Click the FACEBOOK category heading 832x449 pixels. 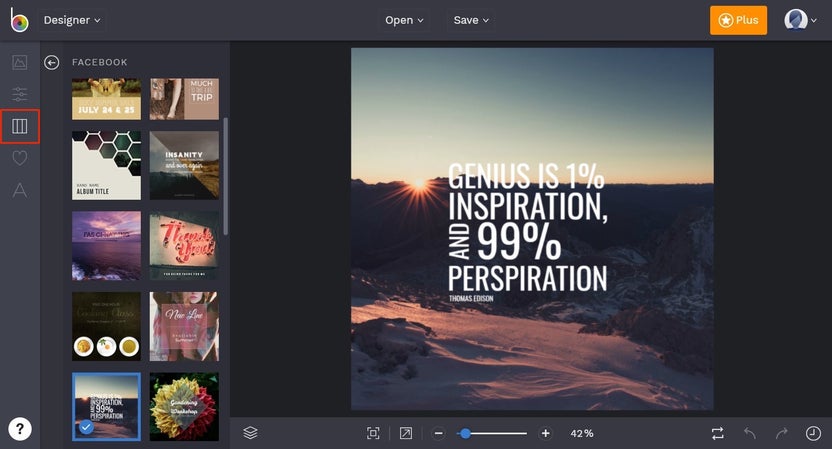(100, 62)
